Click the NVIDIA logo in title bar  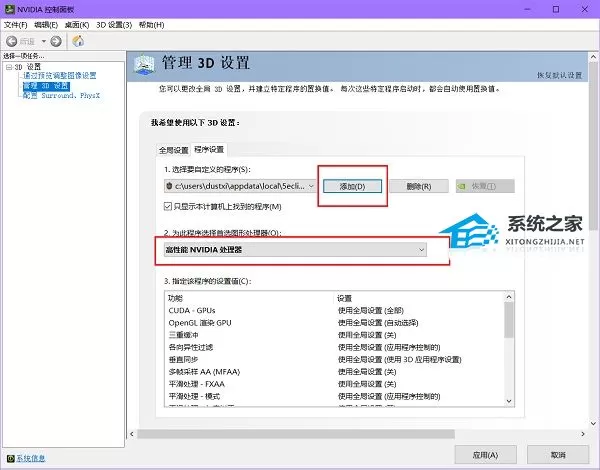click(9, 9)
